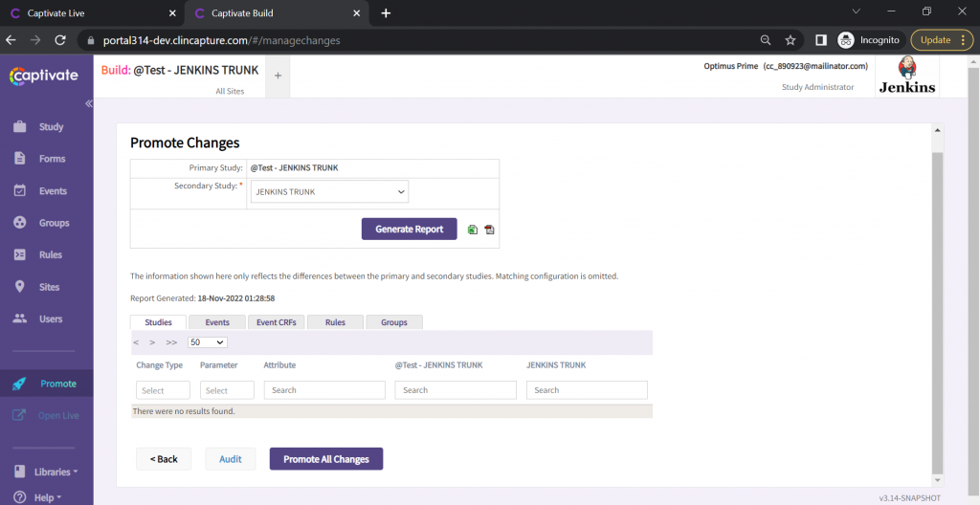Open Study from the sidebar
Screen dimensions: 980x505
click(x=51, y=127)
